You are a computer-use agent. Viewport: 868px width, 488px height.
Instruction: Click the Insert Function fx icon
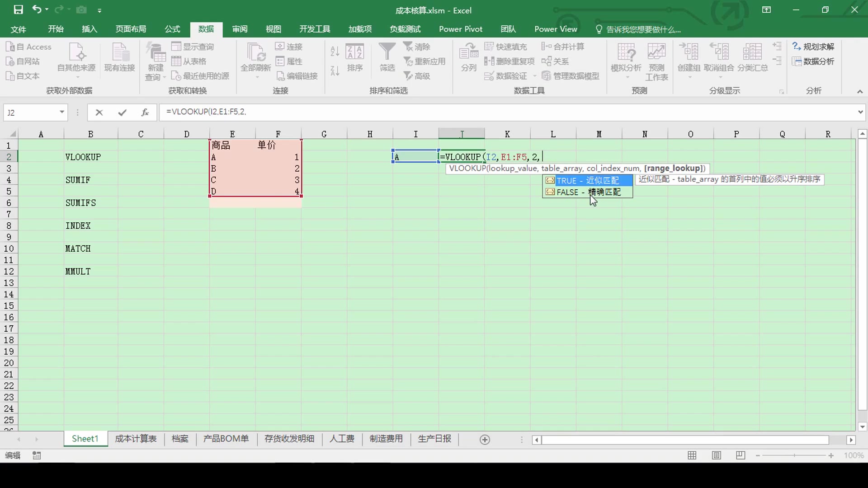coord(145,113)
